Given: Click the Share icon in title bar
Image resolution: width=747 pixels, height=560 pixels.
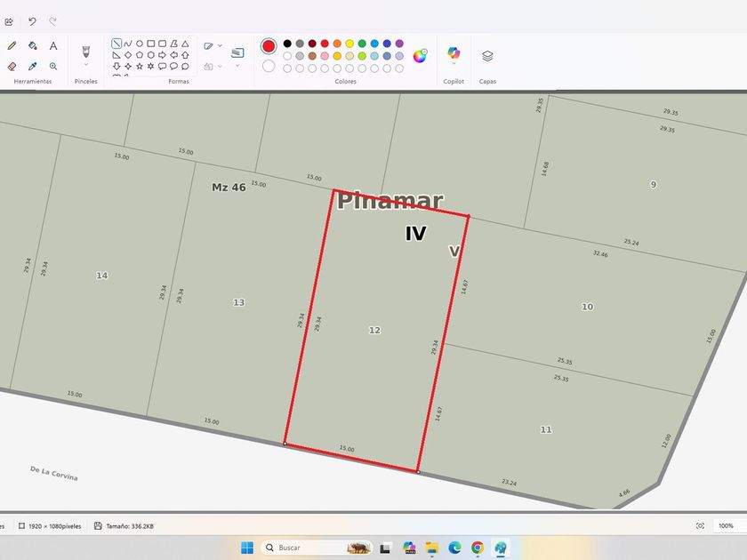Looking at the screenshot, I should [9, 21].
